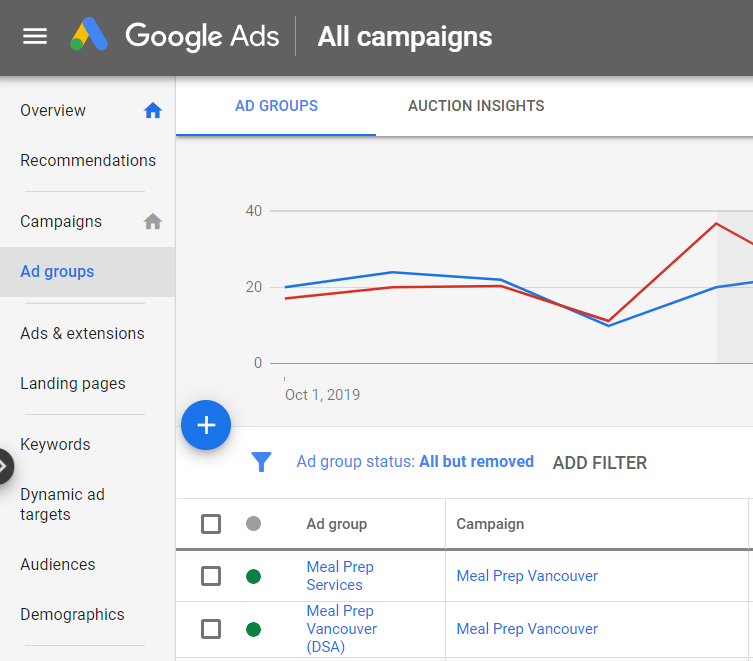Open the Ad group status filter dropdown

click(415, 462)
